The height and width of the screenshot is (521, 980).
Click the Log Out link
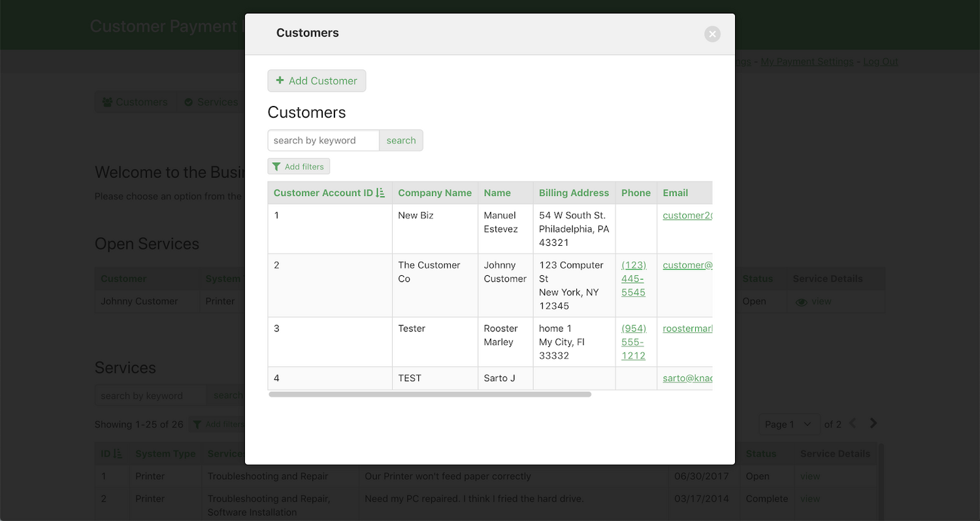[x=880, y=61]
